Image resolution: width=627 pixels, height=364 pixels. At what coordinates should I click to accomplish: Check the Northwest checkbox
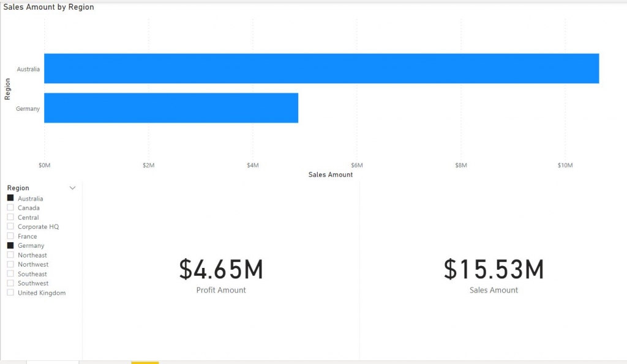9,264
